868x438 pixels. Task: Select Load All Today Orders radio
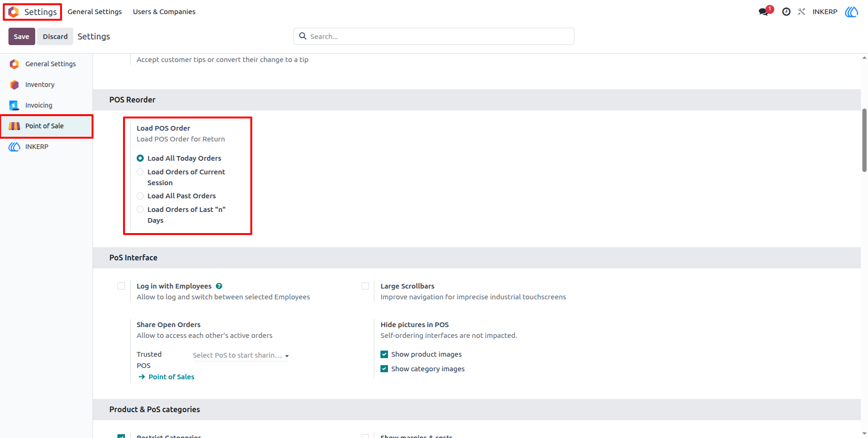(x=140, y=158)
